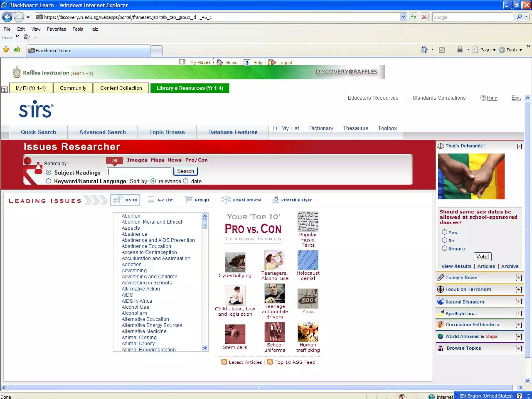Open the Printable Flyer icon
The height and width of the screenshot is (399, 532).
click(276, 200)
